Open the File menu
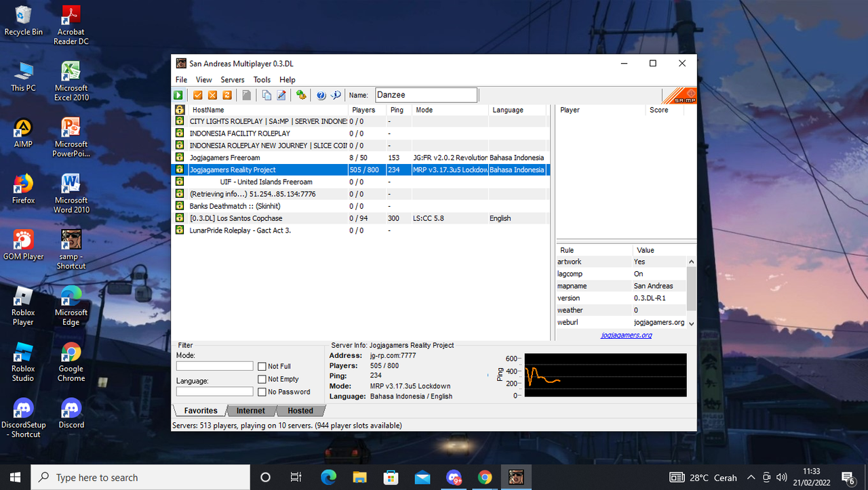Image resolution: width=868 pixels, height=490 pixels. click(181, 80)
